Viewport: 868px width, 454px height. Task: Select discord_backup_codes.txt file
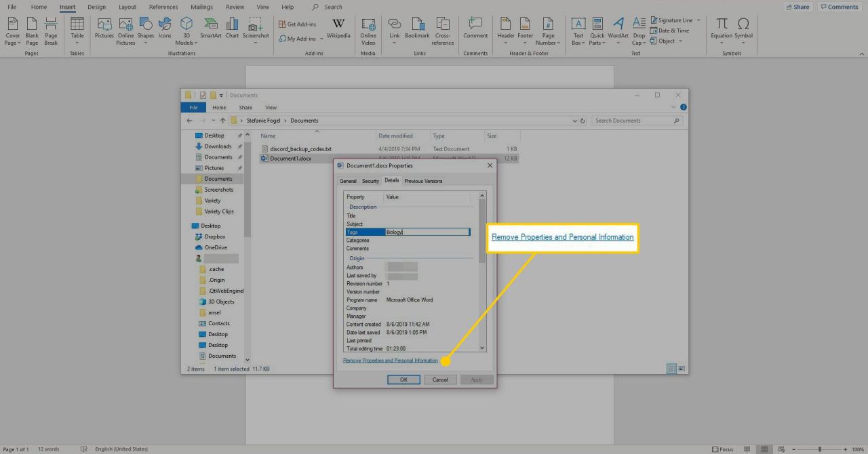(300, 148)
